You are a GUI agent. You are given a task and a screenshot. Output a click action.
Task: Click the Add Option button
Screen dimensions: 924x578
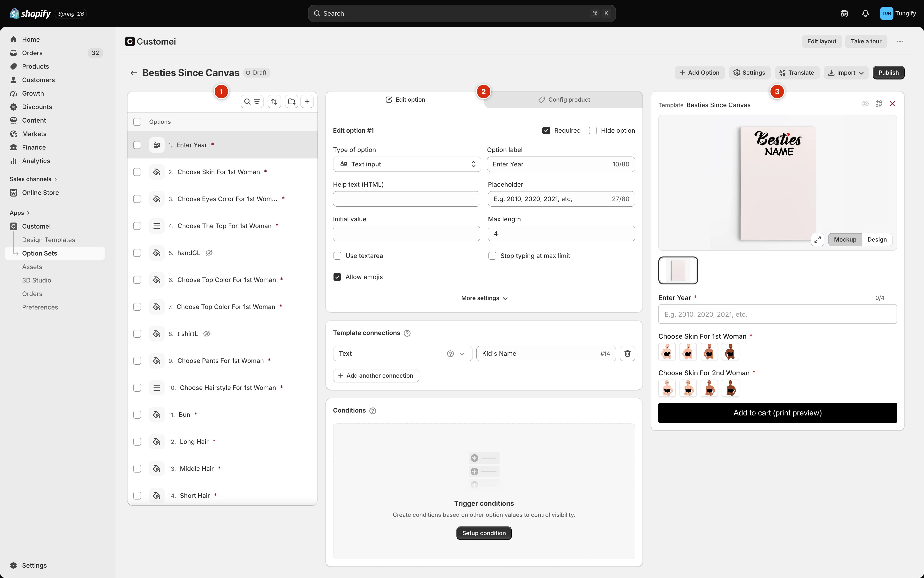coord(699,73)
